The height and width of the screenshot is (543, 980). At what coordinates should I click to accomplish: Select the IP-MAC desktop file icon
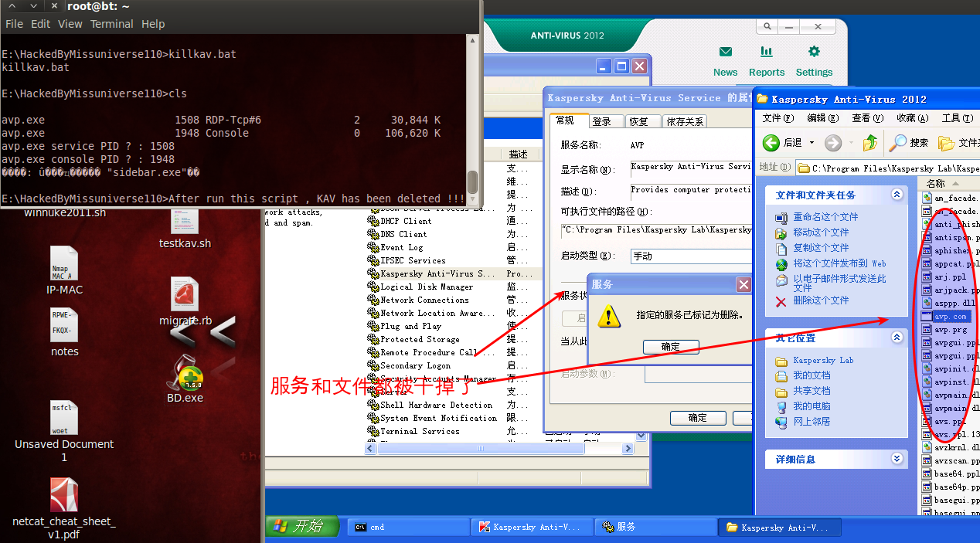pyautogui.click(x=64, y=270)
